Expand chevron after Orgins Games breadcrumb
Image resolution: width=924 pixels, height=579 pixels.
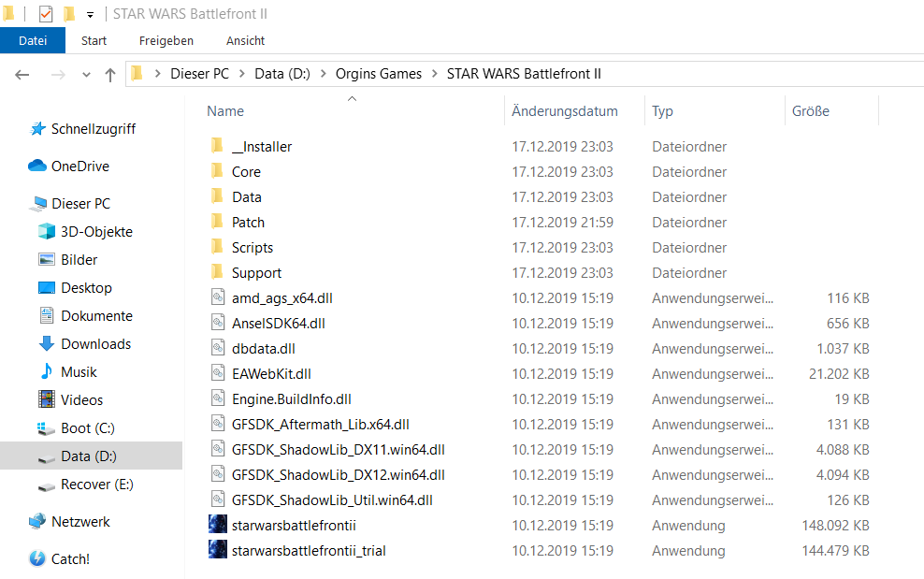click(434, 74)
